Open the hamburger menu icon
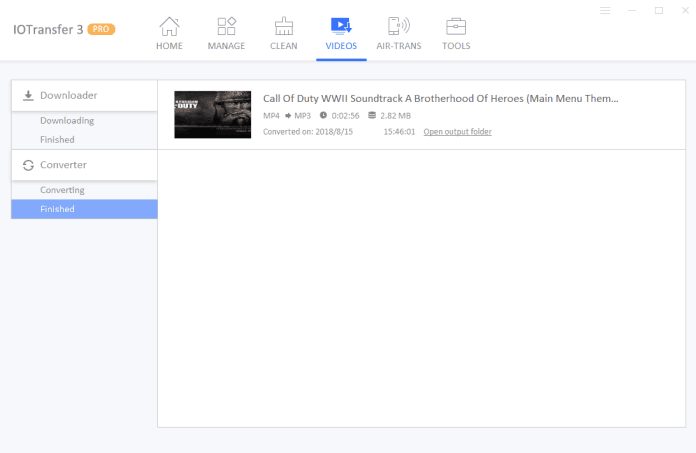This screenshot has height=453, width=696. [605, 10]
